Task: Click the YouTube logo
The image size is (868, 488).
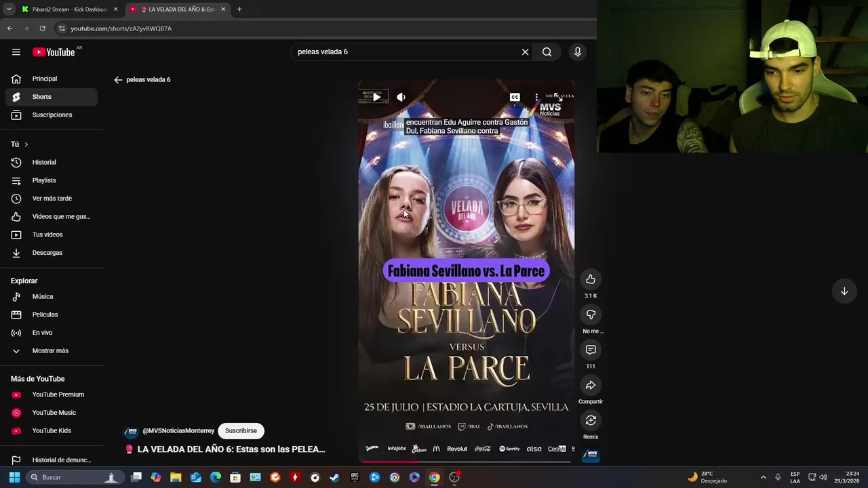Action: (54, 52)
